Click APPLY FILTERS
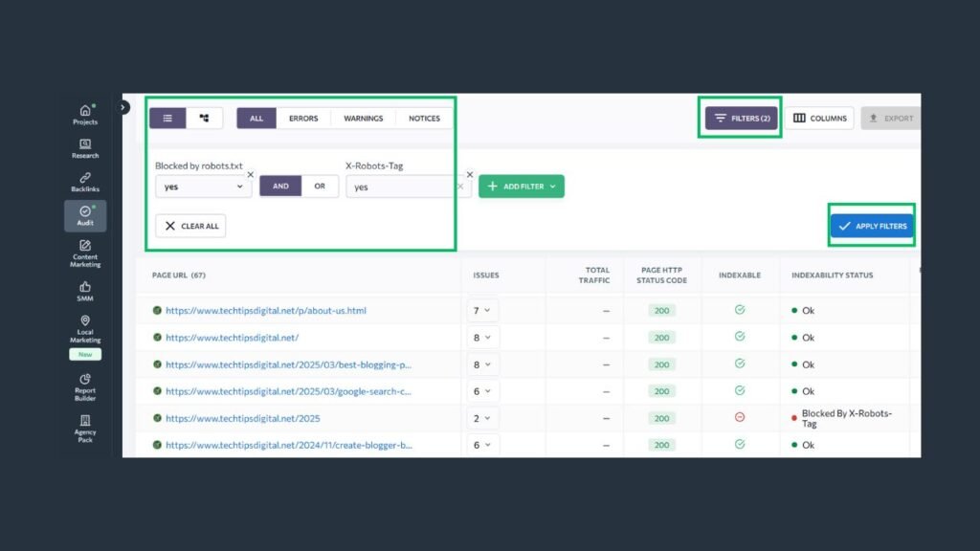This screenshot has height=551, width=980. point(872,226)
